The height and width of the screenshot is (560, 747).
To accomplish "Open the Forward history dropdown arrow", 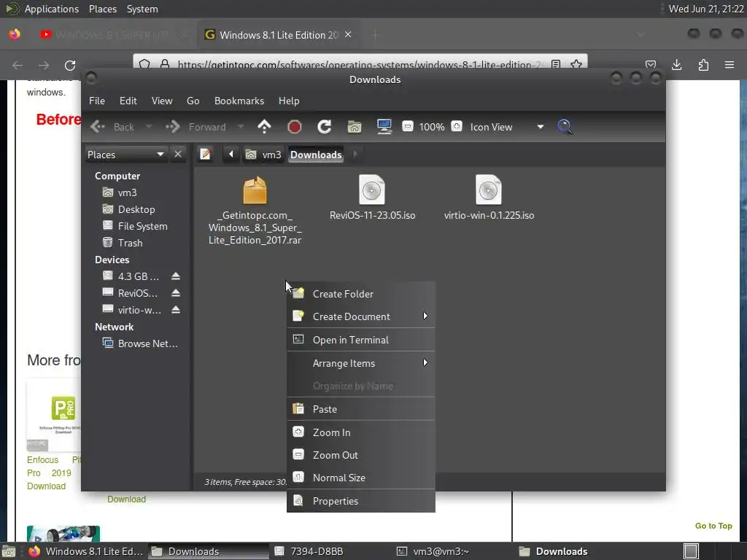I will coord(241,127).
